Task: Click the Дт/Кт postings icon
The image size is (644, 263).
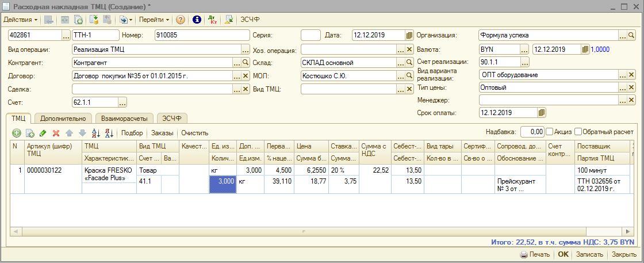Action: [212, 20]
